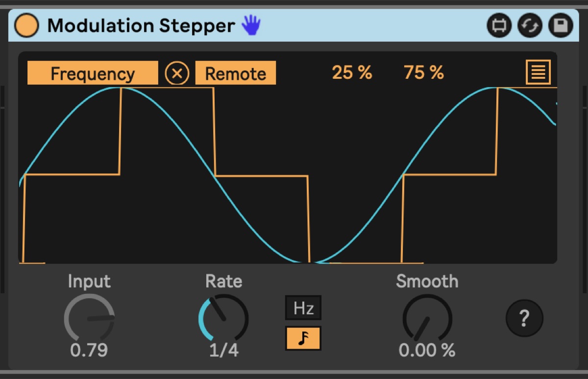The width and height of the screenshot is (588, 379).
Task: Select the 1/4 rate value field
Action: [x=223, y=351]
